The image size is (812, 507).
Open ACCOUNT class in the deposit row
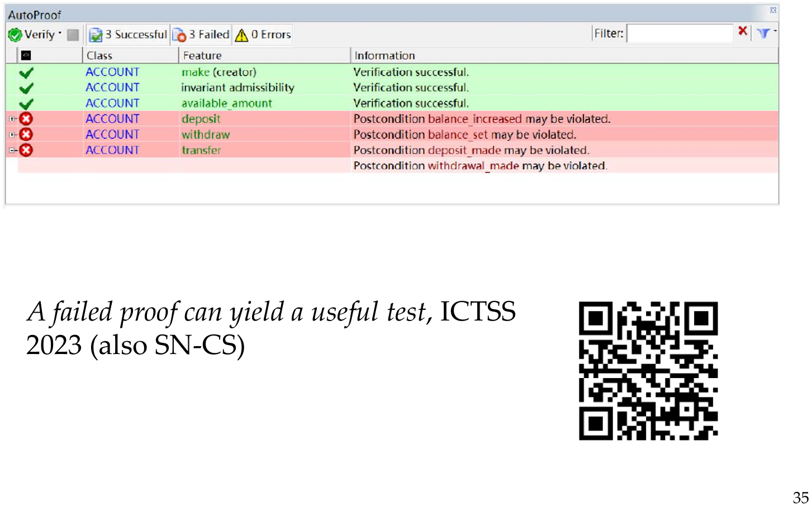tap(112, 119)
